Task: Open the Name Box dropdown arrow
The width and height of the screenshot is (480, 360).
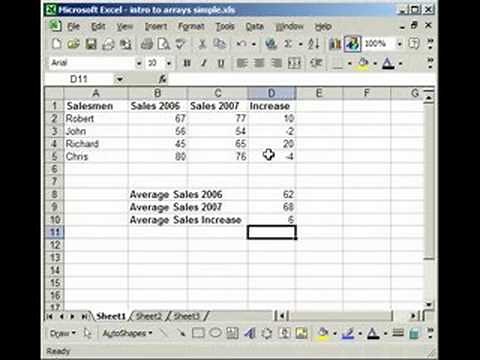Action: [x=119, y=79]
